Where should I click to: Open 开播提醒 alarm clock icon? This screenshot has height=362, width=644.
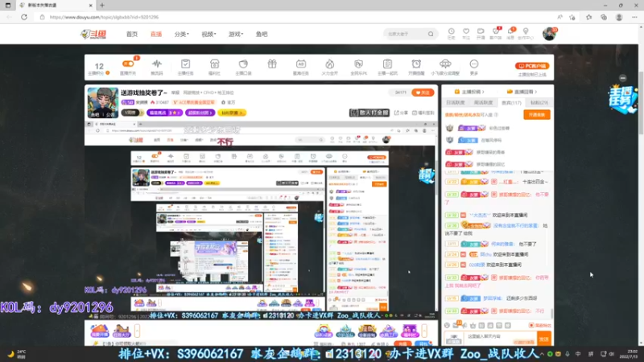click(416, 67)
